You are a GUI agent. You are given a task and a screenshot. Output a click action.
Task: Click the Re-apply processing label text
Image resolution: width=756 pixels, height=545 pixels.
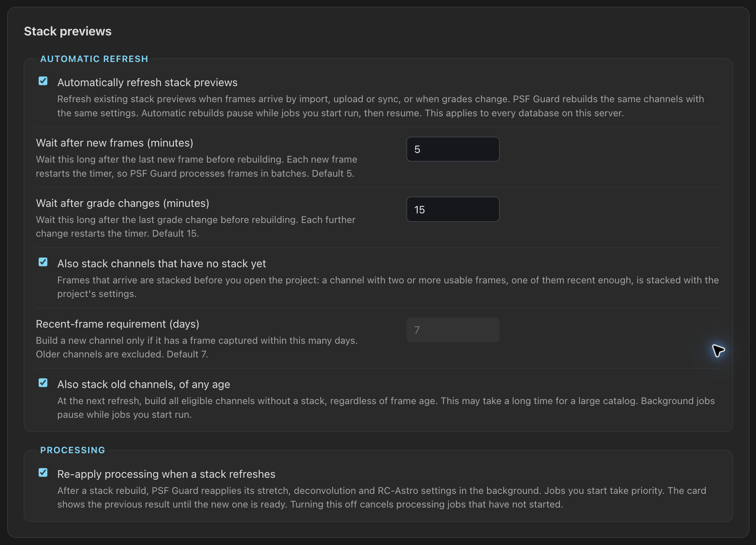point(166,474)
